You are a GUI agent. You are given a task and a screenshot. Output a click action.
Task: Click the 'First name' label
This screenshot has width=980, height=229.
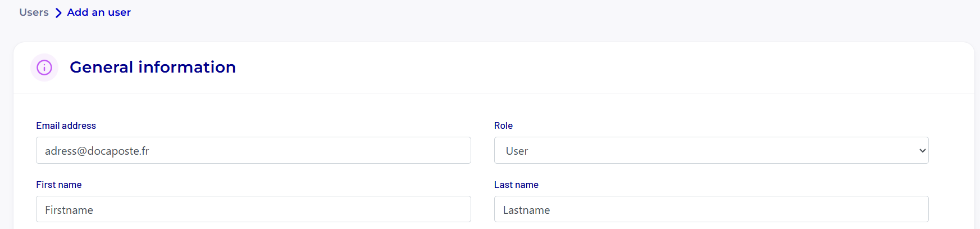(59, 185)
